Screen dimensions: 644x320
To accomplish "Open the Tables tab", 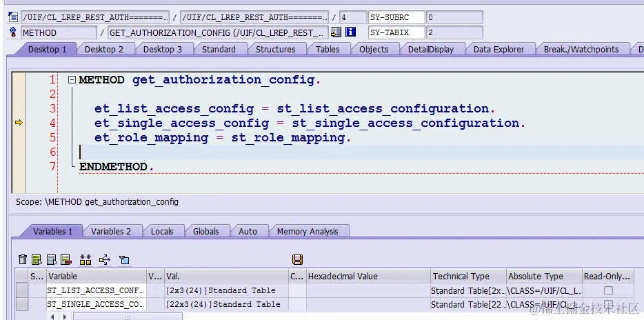I will [x=328, y=49].
